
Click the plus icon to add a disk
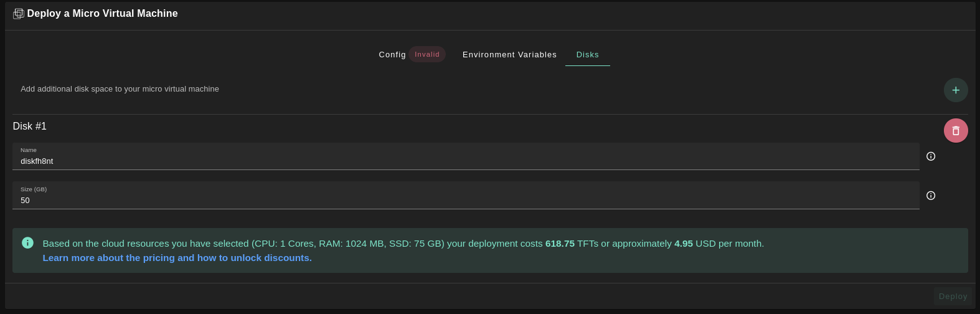[x=956, y=90]
